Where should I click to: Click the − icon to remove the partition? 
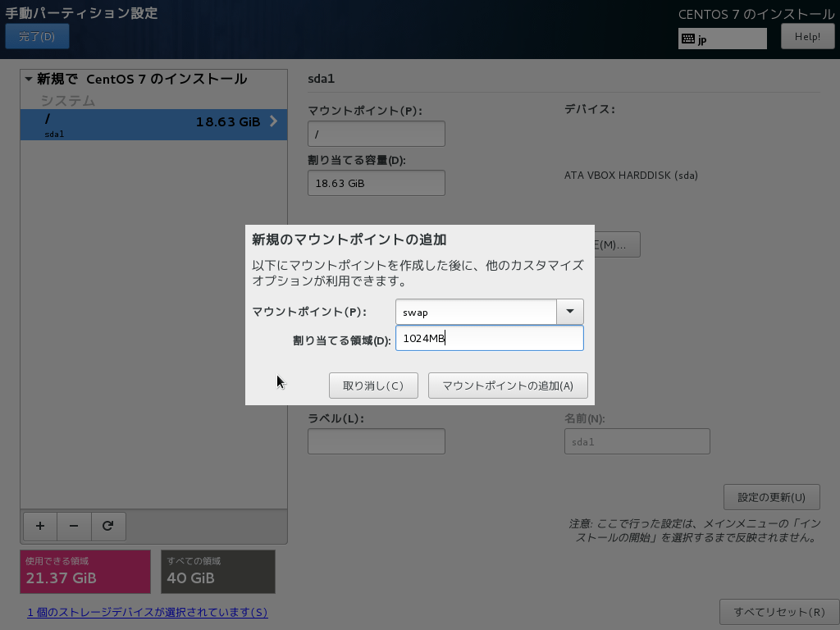[74, 526]
